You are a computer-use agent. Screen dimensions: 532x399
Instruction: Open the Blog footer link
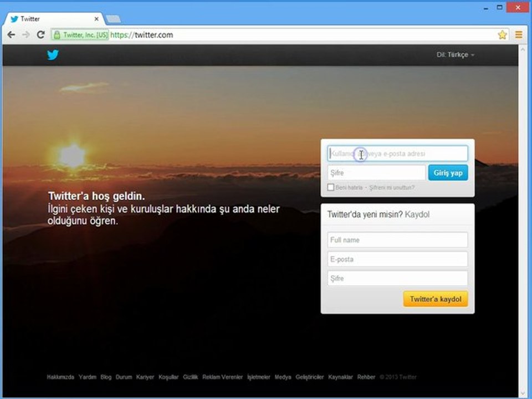coord(106,377)
